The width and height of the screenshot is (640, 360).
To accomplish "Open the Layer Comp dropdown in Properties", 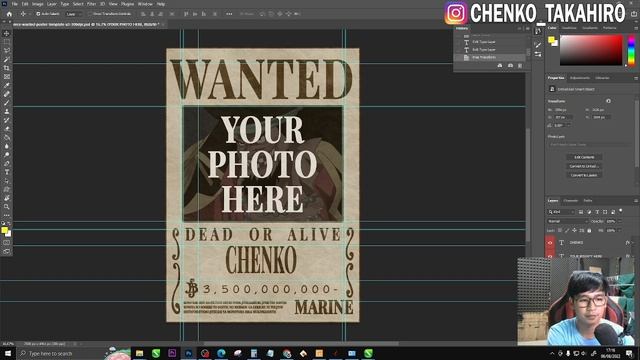I will click(589, 144).
